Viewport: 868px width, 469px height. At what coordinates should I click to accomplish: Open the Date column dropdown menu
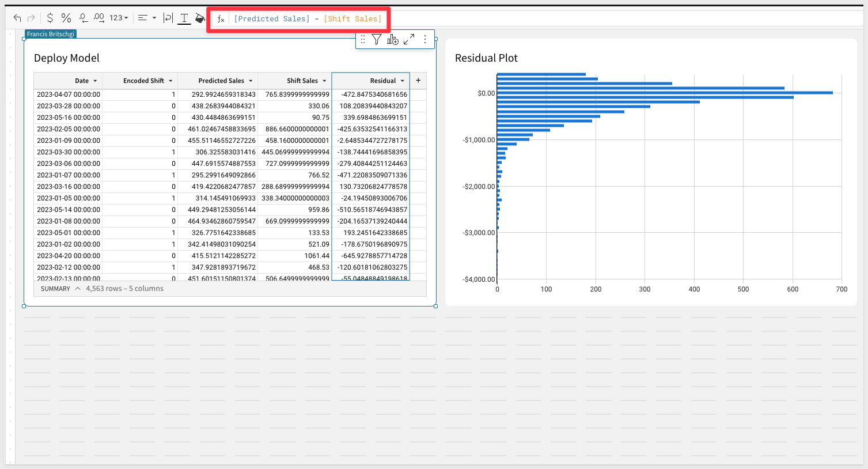coord(95,81)
